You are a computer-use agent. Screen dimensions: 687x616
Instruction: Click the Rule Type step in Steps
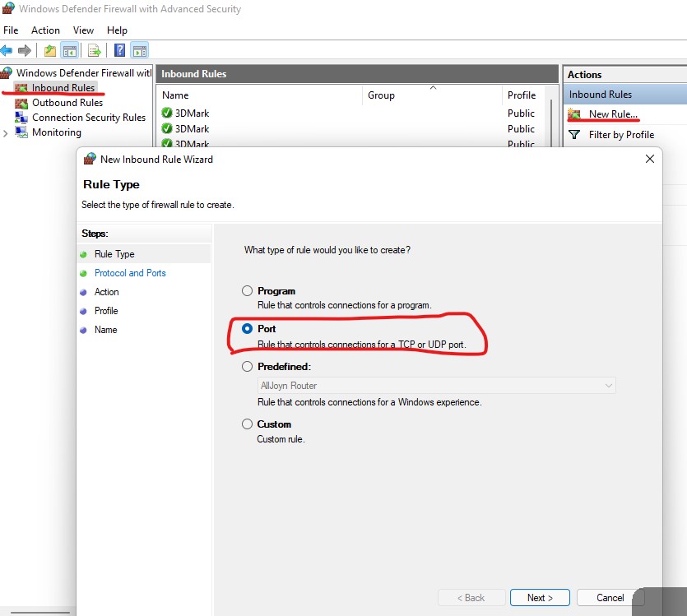click(114, 254)
